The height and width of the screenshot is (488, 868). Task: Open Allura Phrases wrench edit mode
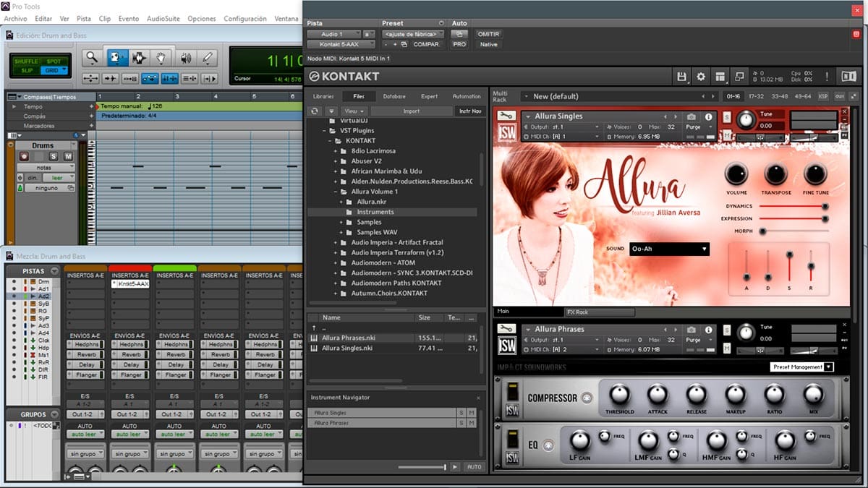tap(507, 329)
